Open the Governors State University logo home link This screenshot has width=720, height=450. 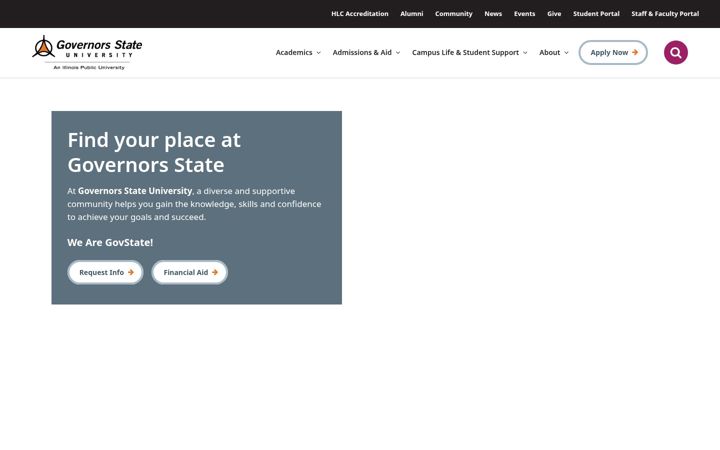[x=87, y=52]
